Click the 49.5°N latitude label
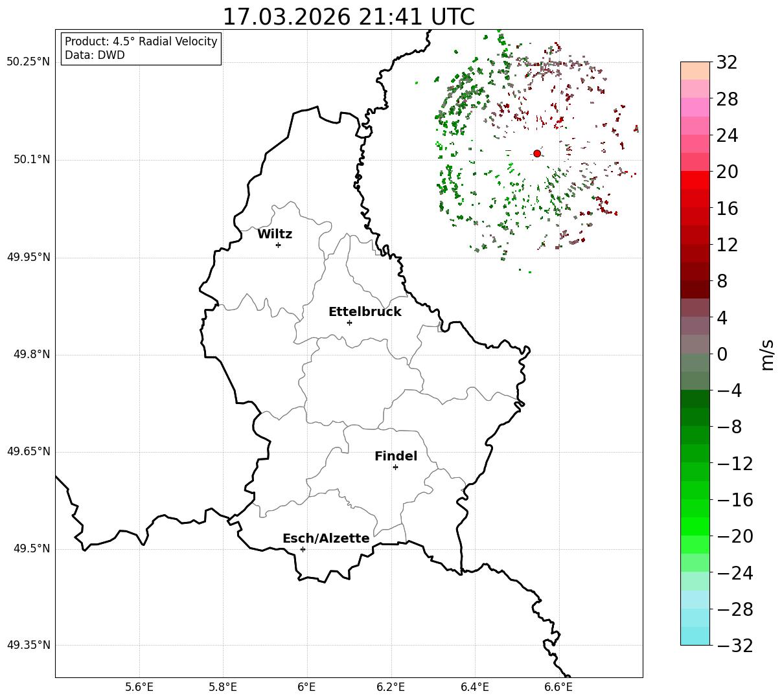Image resolution: width=782 pixels, height=700 pixels. tap(32, 548)
